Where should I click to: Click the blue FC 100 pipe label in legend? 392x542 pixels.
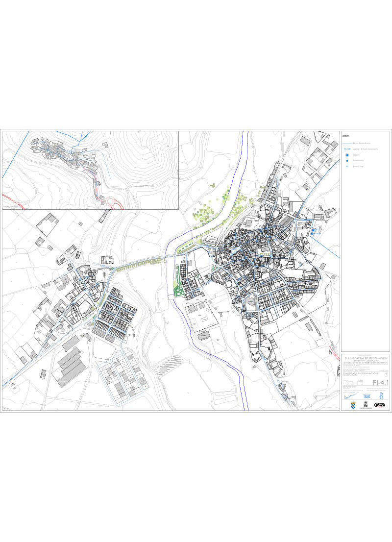click(x=347, y=148)
